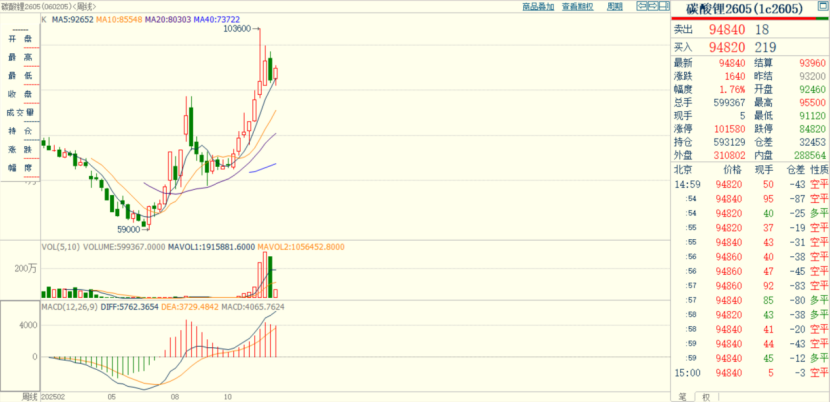Viewport: 831px width, 403px height.
Task: Click the MAVOL1:1915881.6000 label
Action: 211,247
